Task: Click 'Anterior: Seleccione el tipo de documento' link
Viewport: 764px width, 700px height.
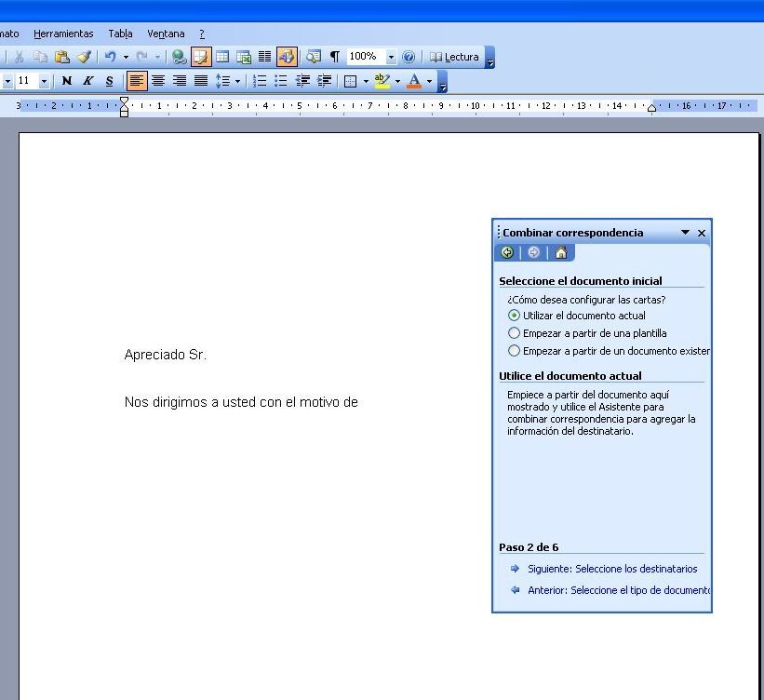Action: [x=618, y=590]
